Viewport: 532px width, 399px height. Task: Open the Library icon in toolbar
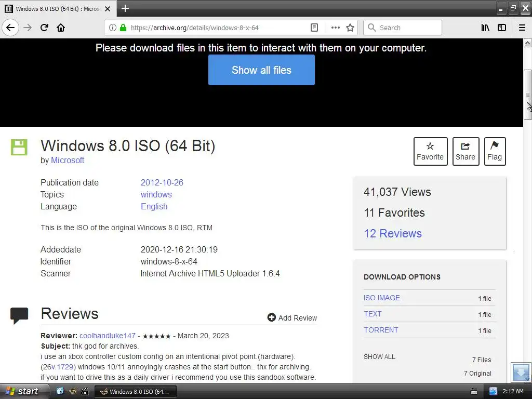[x=485, y=28]
